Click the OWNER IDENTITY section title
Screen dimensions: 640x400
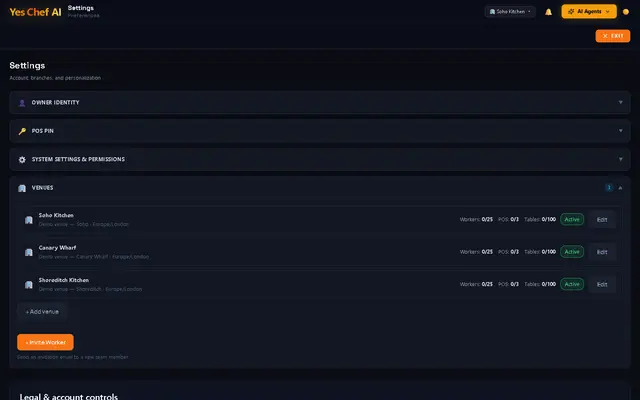(56, 102)
